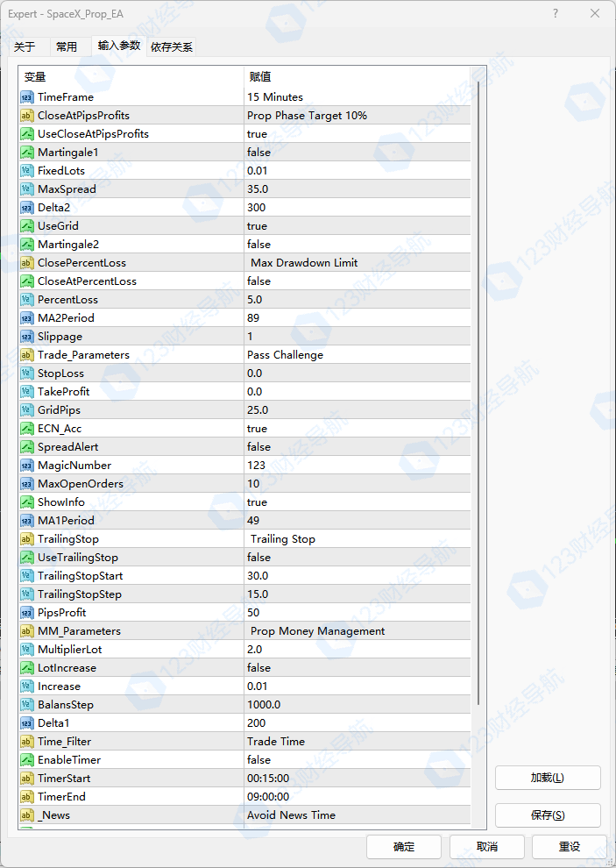Click the Trade_Parameters string icon
Screen dimensions: 616x868
pos(26,355)
